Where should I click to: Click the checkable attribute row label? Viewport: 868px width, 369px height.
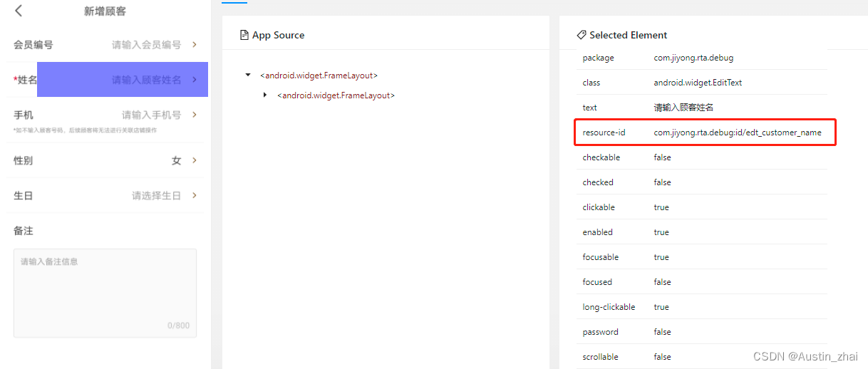601,157
